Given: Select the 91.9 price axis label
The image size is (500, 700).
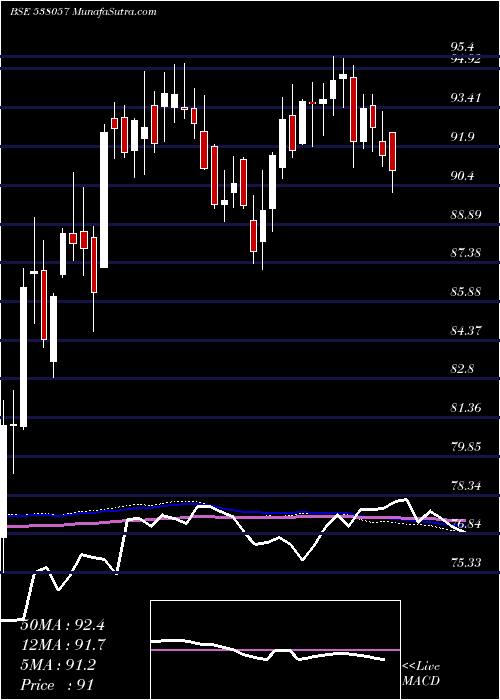Looking at the screenshot, I should [462, 137].
